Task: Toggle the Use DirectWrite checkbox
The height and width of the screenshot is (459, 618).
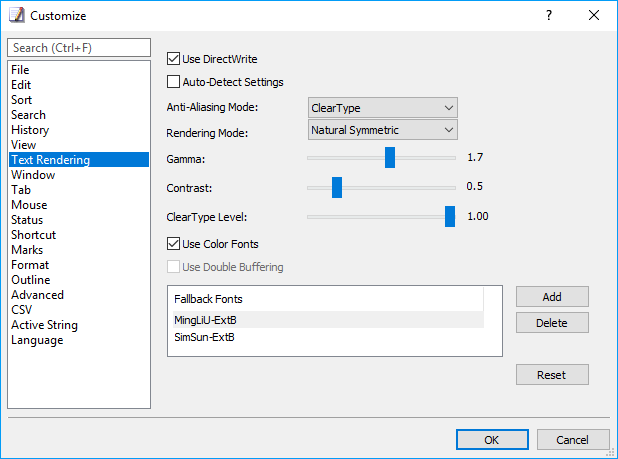Action: pos(173,59)
